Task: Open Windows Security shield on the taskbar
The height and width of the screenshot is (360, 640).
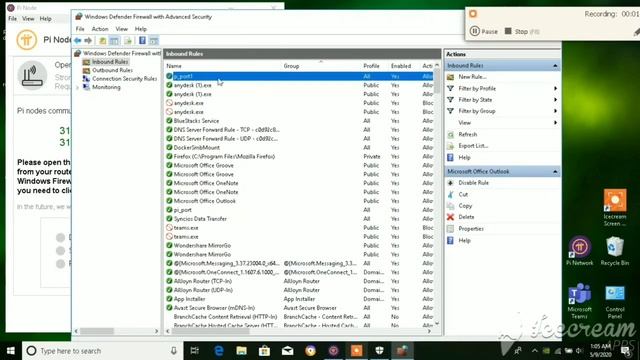Action: click(x=379, y=351)
